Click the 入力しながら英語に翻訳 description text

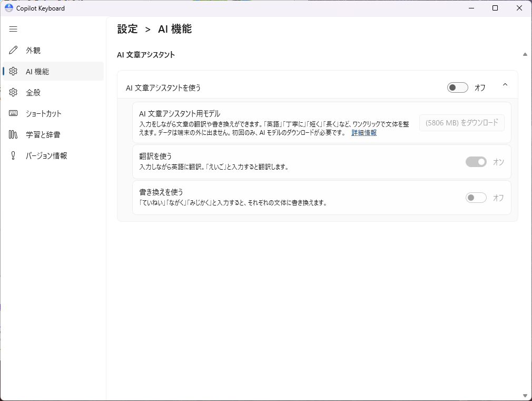pos(214,167)
